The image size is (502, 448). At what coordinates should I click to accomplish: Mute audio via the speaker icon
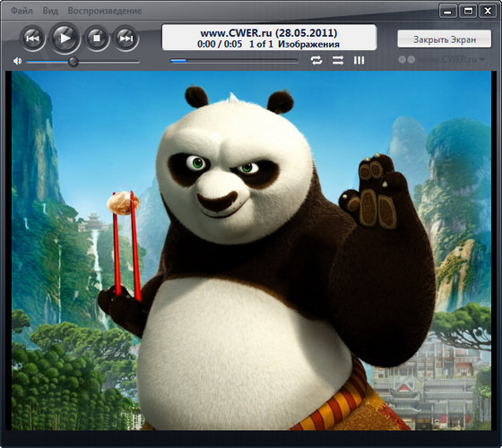coord(17,61)
